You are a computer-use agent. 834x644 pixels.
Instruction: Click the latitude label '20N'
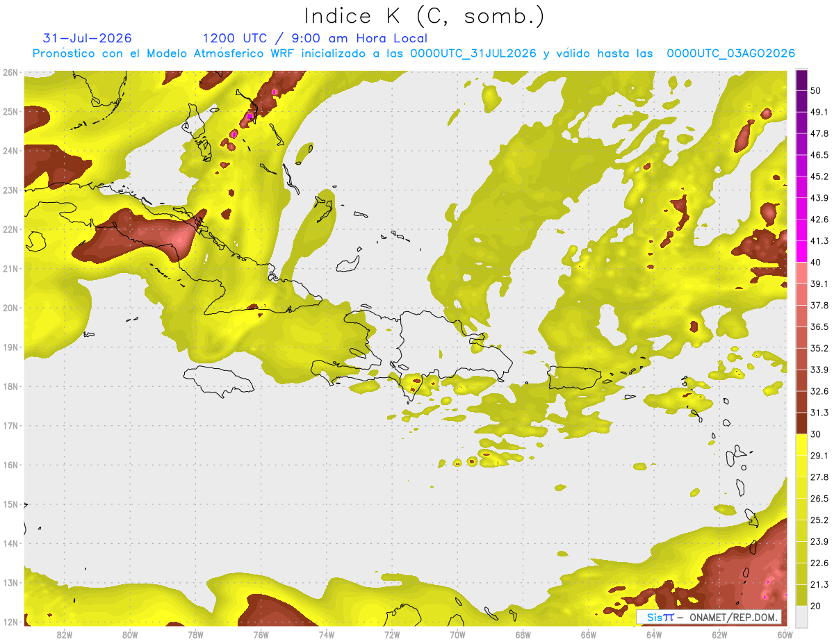click(x=10, y=308)
